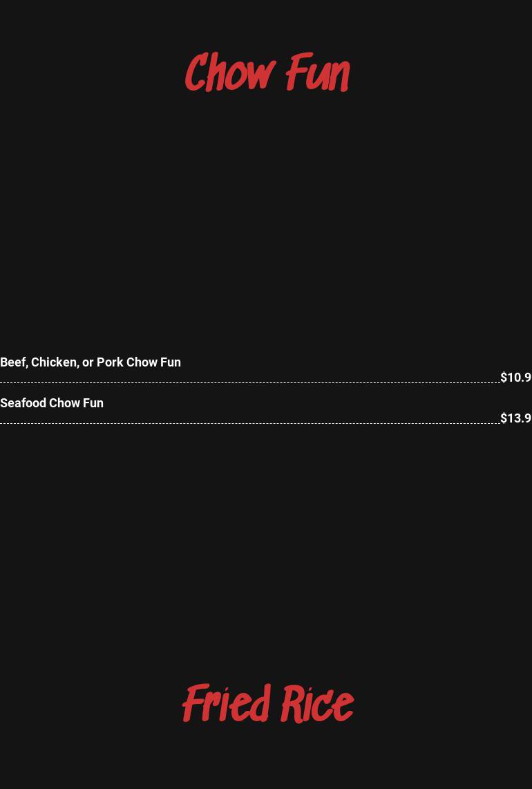Click the word "Fried" in the bottom heading

pyautogui.click(x=226, y=704)
